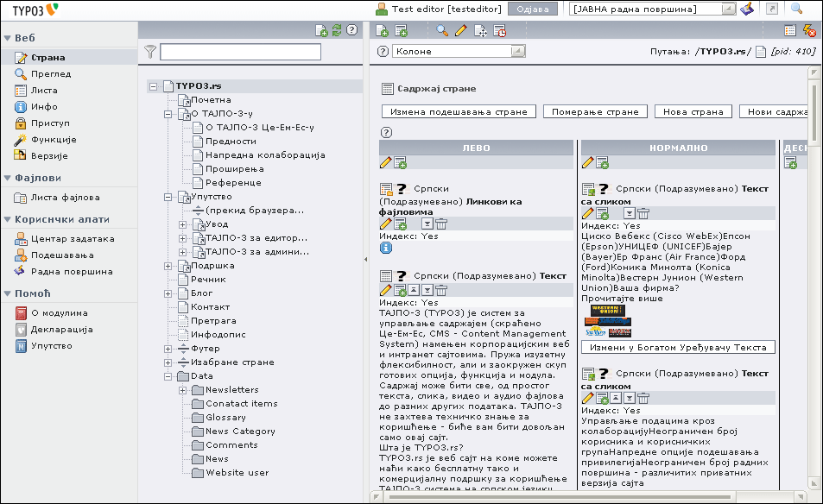Click the new page icon in the content toolbar

382,31
